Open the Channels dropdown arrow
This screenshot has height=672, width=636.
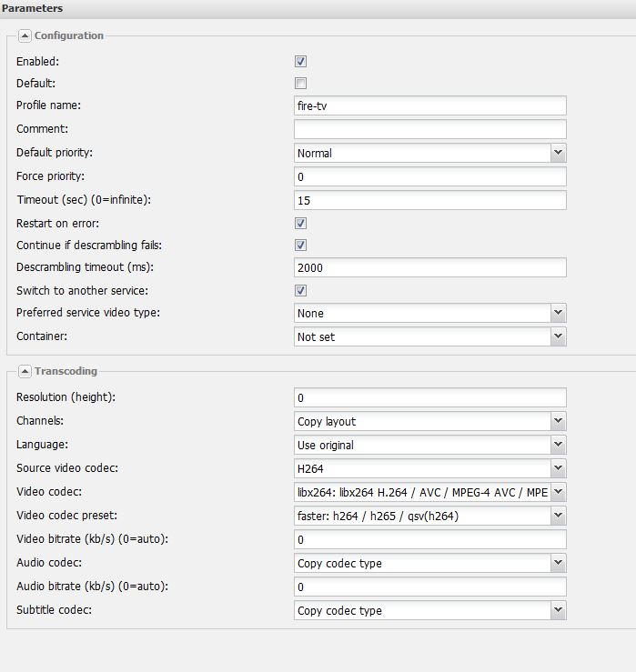tap(558, 421)
